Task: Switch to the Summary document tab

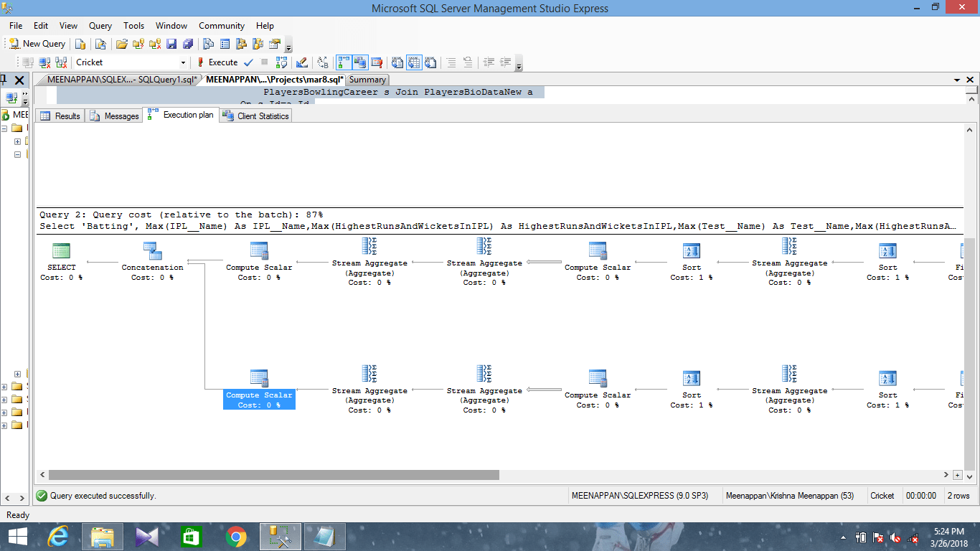Action: coord(367,80)
